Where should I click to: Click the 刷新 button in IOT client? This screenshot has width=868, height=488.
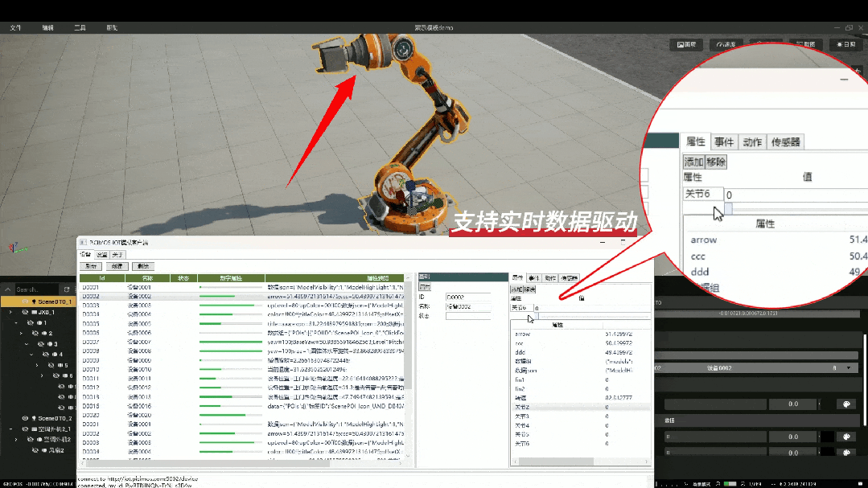point(90,266)
